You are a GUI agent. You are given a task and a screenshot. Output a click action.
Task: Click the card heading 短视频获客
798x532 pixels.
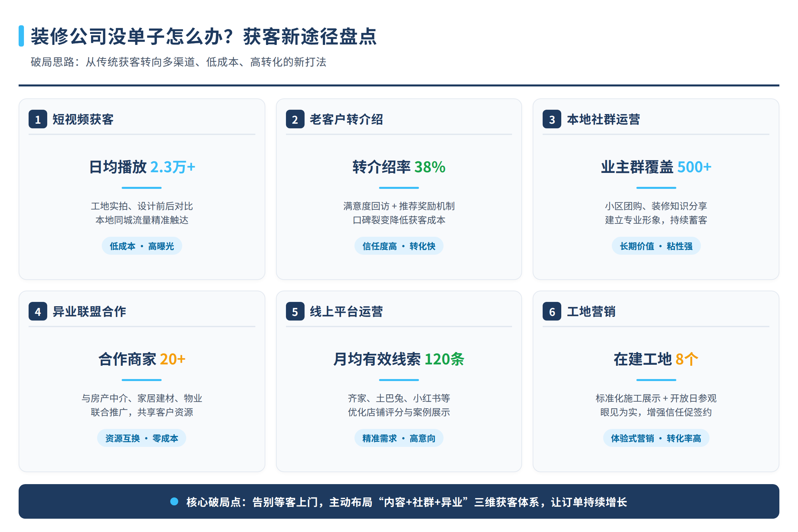pos(83,119)
